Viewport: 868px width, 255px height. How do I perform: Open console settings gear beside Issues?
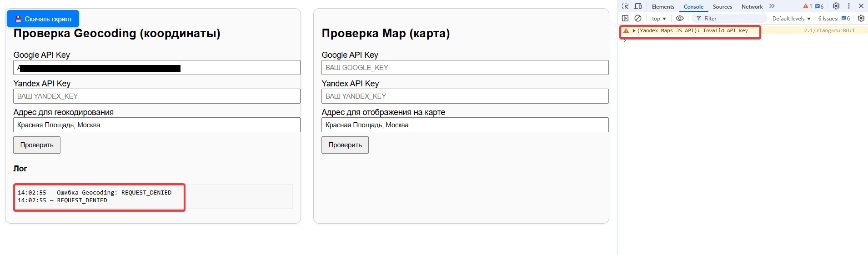pyautogui.click(x=861, y=19)
